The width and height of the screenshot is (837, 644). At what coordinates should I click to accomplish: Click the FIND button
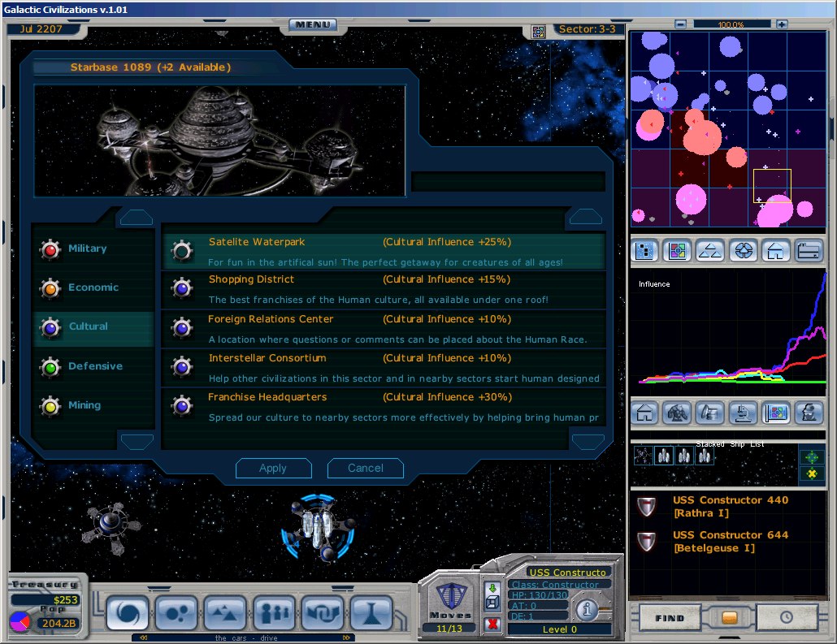click(670, 618)
